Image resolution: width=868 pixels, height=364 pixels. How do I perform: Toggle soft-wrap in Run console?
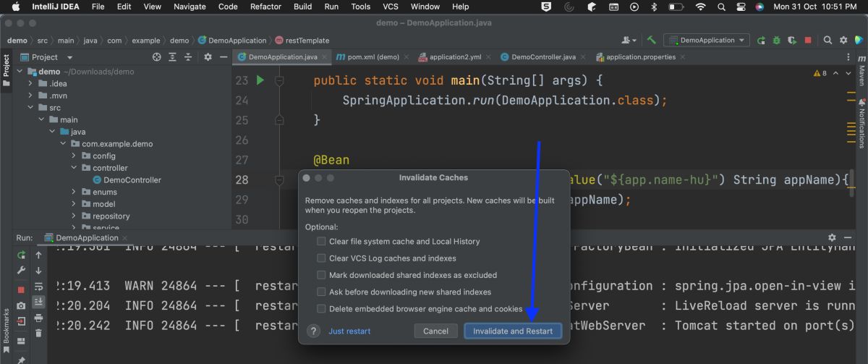point(38,287)
